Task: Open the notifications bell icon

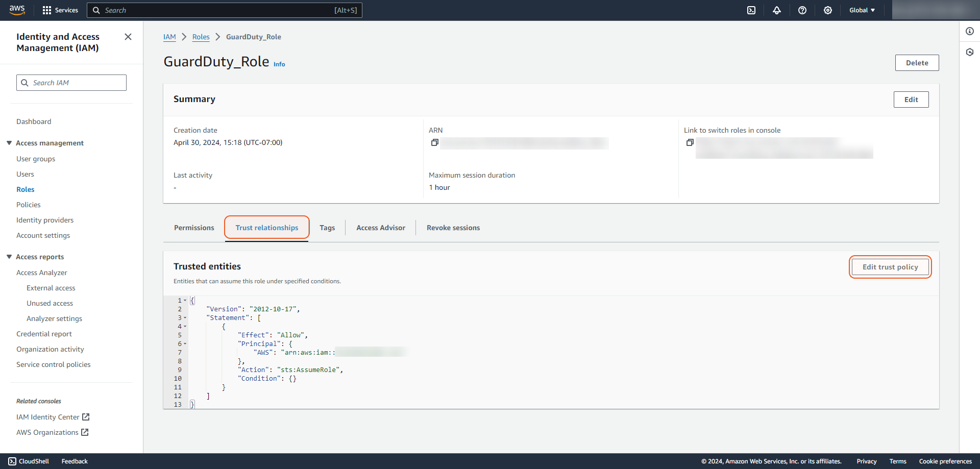Action: (777, 10)
